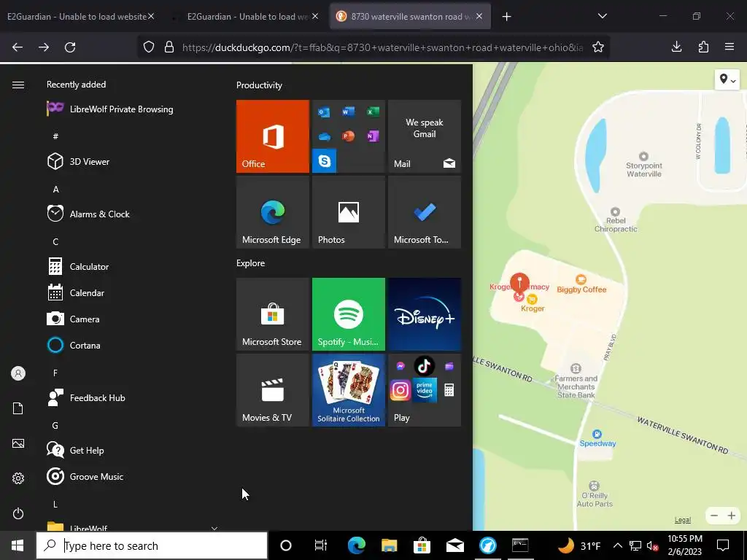Launch LibreWolf Private Browsing from Recently added
Image resolution: width=747 pixels, height=560 pixels.
[x=133, y=109]
